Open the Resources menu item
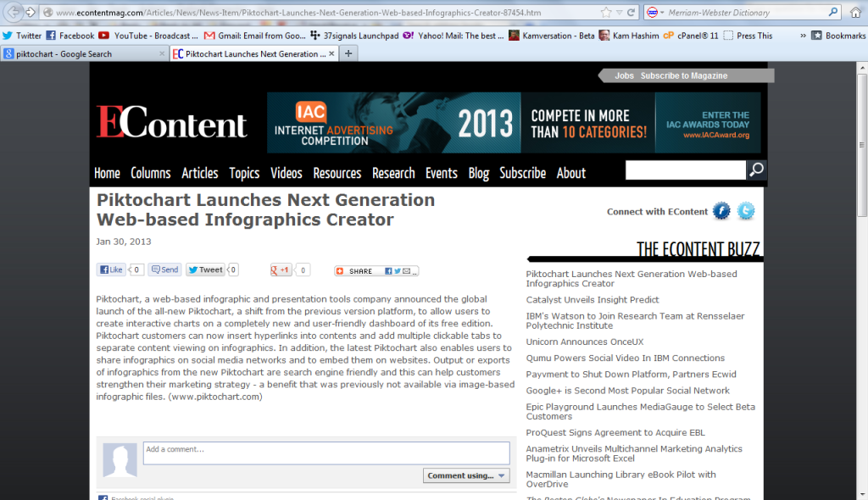This screenshot has width=868, height=500. click(x=337, y=173)
